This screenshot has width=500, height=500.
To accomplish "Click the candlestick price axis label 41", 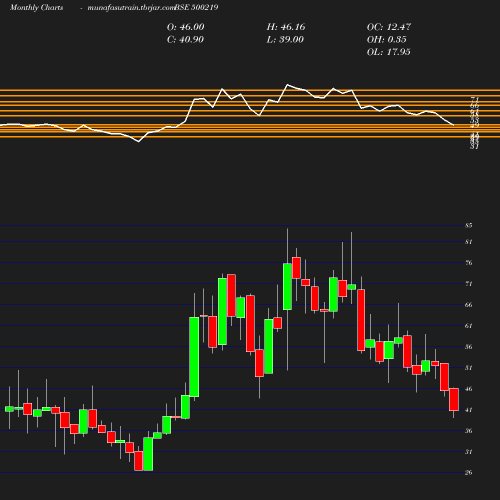I will point(469,410).
